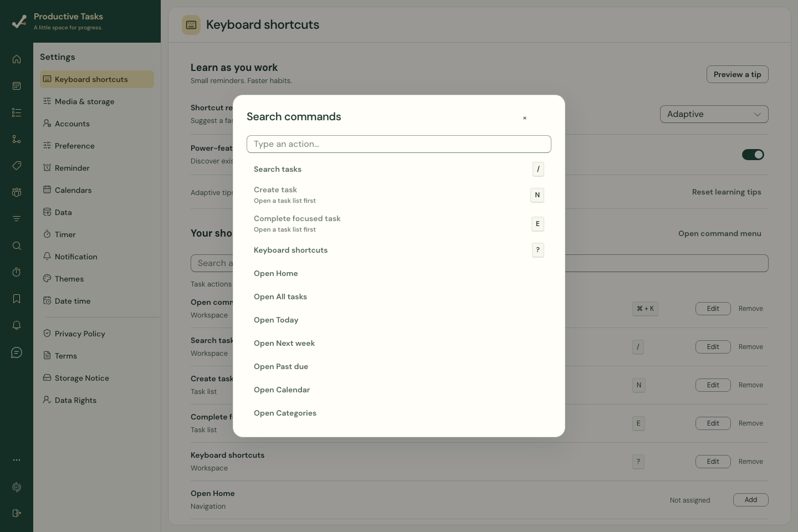The height and width of the screenshot is (532, 798).
Task: Open the bookmark icon in left rail
Action: pyautogui.click(x=17, y=299)
